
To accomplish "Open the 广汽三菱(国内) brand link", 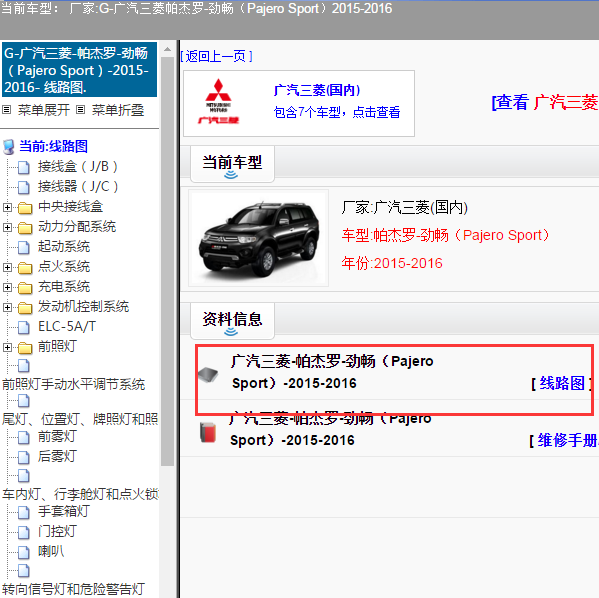I will point(317,90).
